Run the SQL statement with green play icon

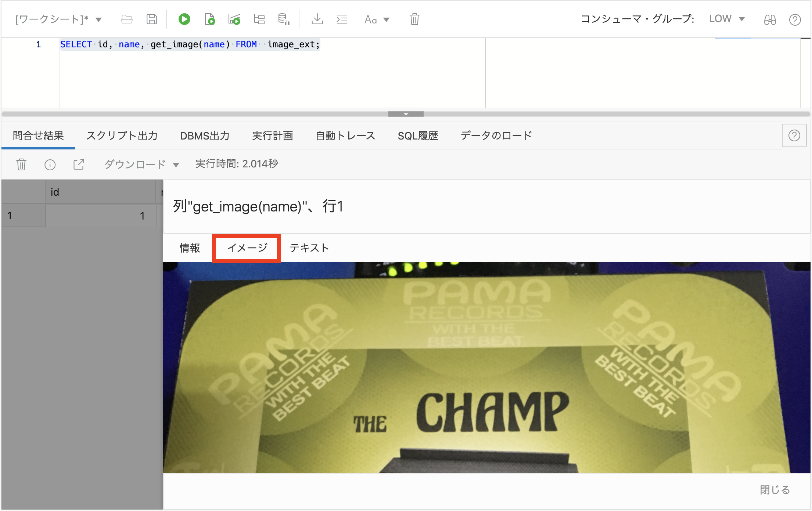[x=184, y=19]
